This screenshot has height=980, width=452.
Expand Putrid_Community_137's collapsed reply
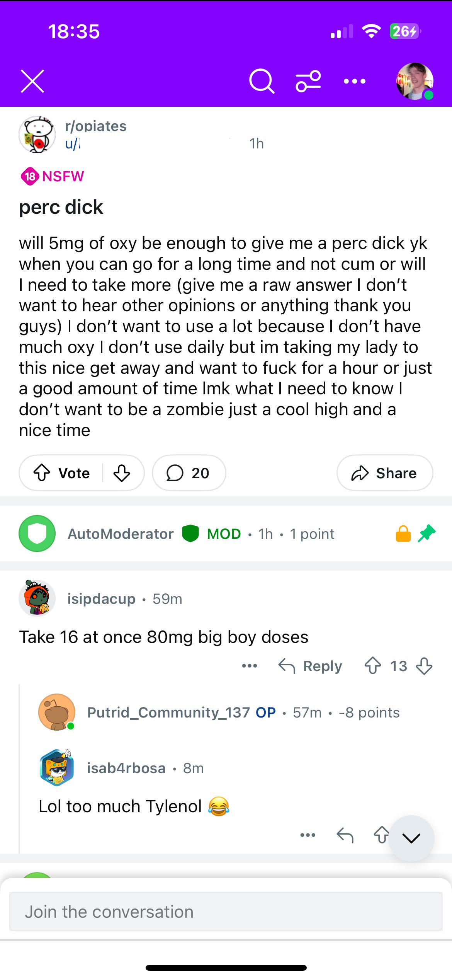pyautogui.click(x=243, y=712)
